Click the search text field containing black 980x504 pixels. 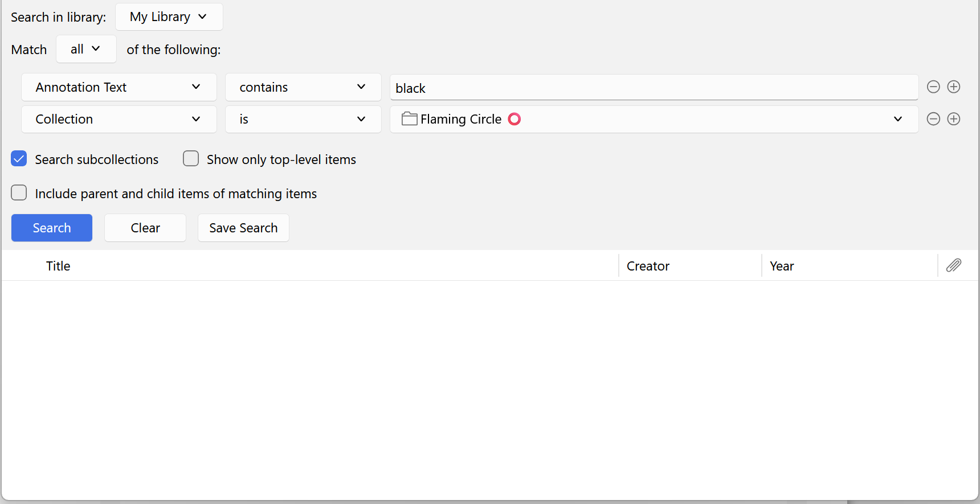pos(654,88)
